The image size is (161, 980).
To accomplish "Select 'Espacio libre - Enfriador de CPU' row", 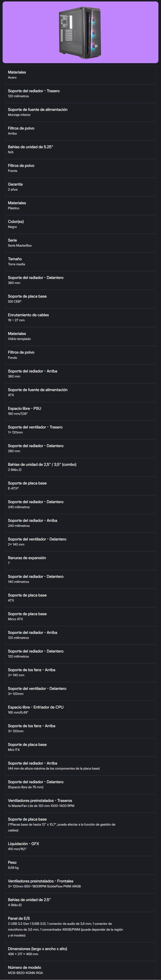I will coord(80,710).
